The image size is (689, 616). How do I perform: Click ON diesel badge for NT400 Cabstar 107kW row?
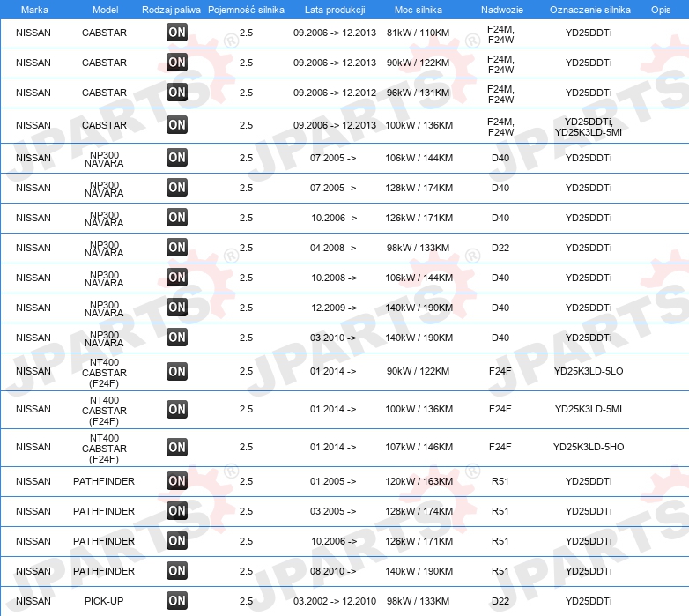(x=177, y=447)
